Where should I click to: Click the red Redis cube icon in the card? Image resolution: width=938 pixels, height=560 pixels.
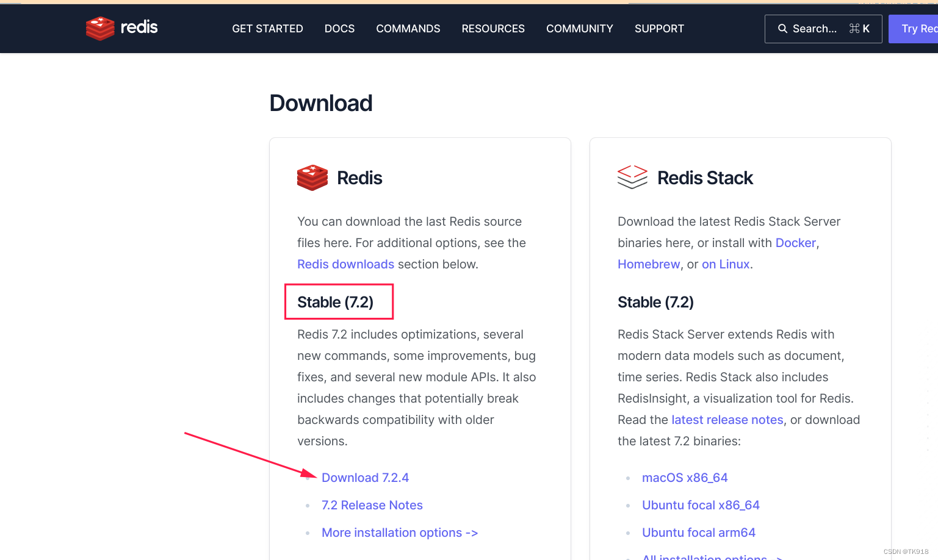pos(312,178)
